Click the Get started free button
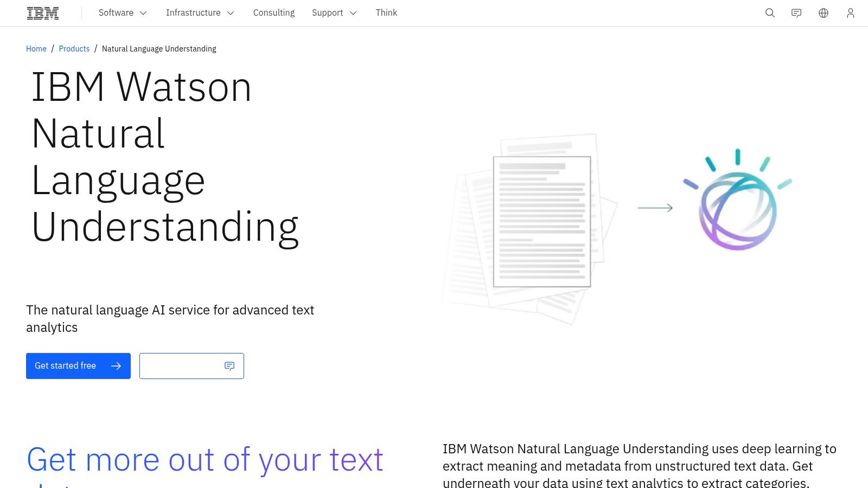This screenshot has width=868, height=488. pos(78,366)
